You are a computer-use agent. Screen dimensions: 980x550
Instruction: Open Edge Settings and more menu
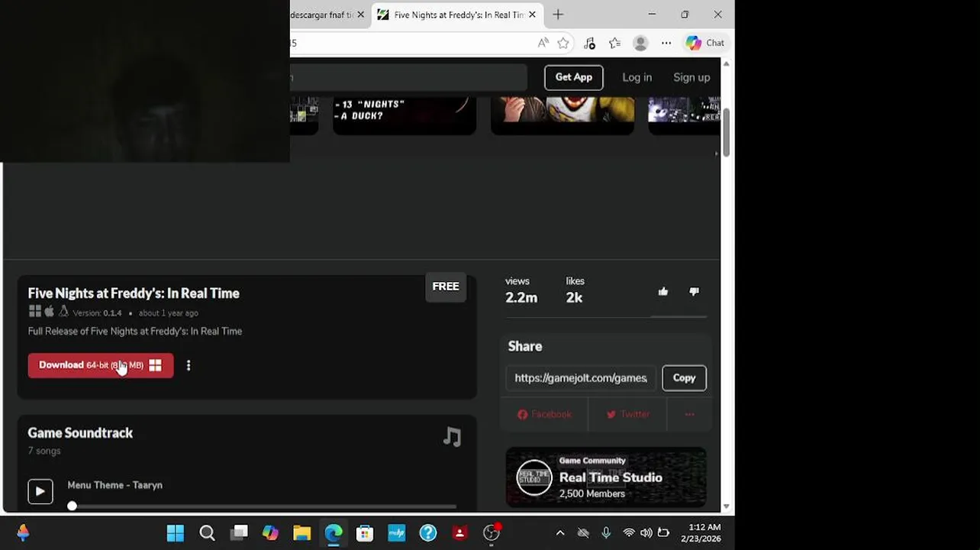click(666, 43)
